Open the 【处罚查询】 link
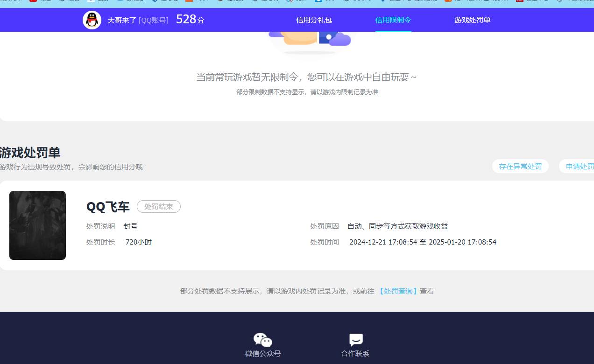 [397, 290]
